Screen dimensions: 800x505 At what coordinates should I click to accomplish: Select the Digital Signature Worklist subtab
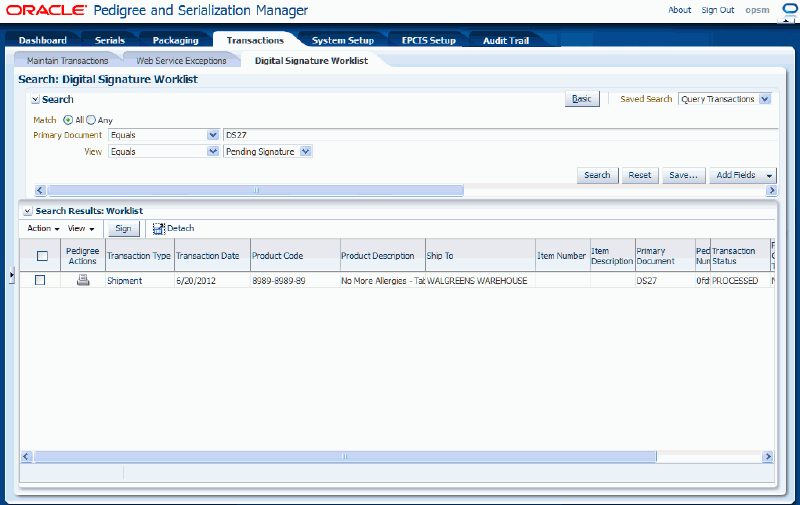pos(311,61)
